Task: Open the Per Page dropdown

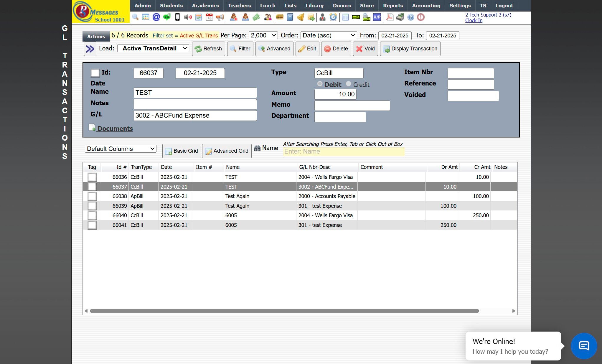Action: (x=263, y=35)
